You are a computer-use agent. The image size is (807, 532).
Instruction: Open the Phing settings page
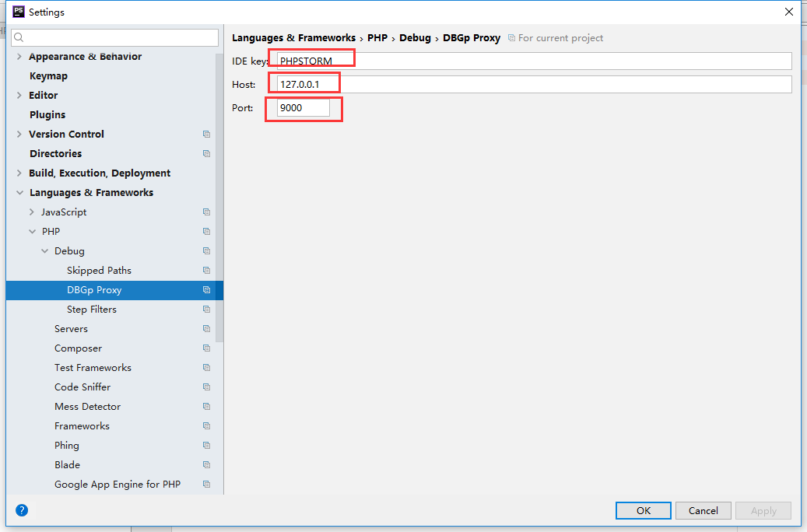[x=67, y=446]
